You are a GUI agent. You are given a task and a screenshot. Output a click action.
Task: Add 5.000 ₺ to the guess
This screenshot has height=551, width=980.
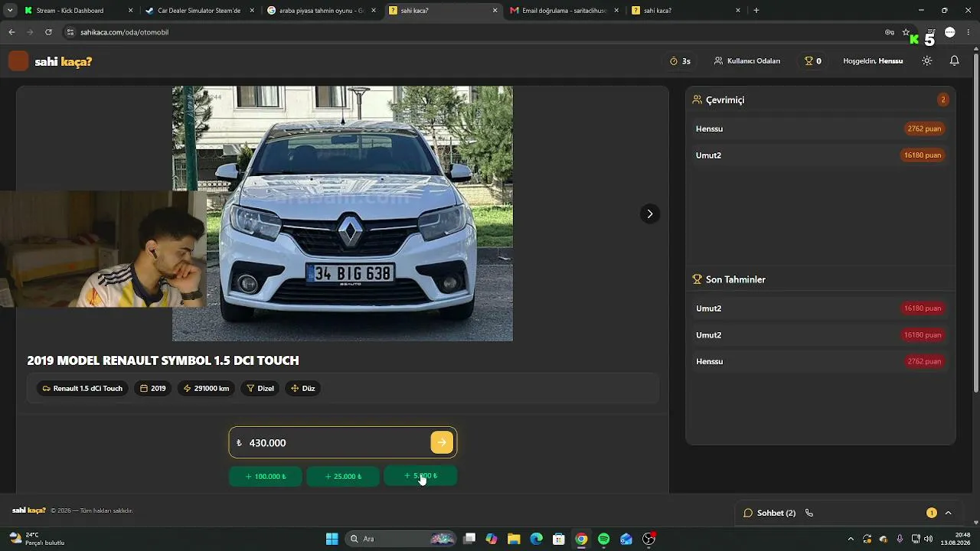point(420,476)
